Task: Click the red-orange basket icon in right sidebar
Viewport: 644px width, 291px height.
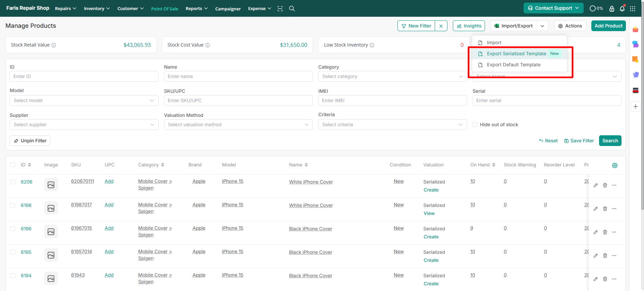Action: [x=635, y=29]
